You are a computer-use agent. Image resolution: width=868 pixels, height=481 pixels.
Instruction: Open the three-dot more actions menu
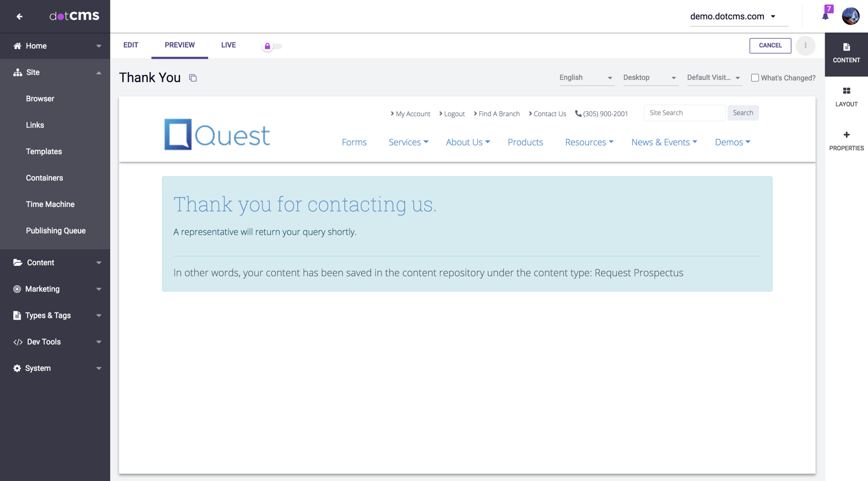[805, 46]
